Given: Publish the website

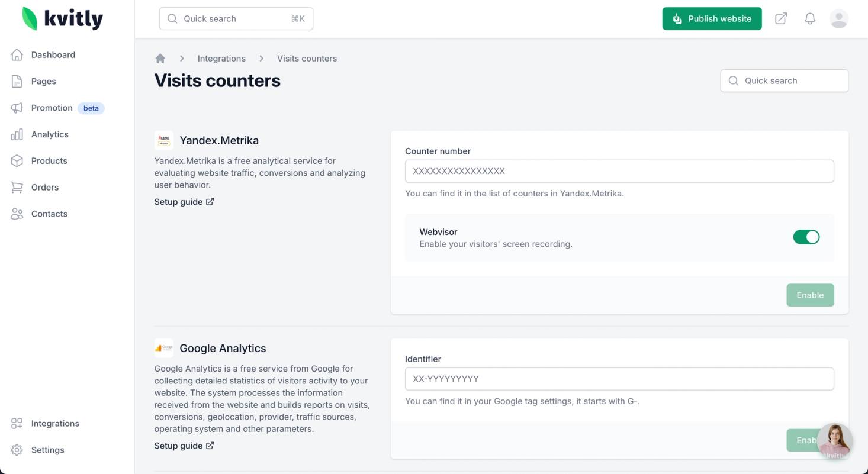Looking at the screenshot, I should pos(712,19).
